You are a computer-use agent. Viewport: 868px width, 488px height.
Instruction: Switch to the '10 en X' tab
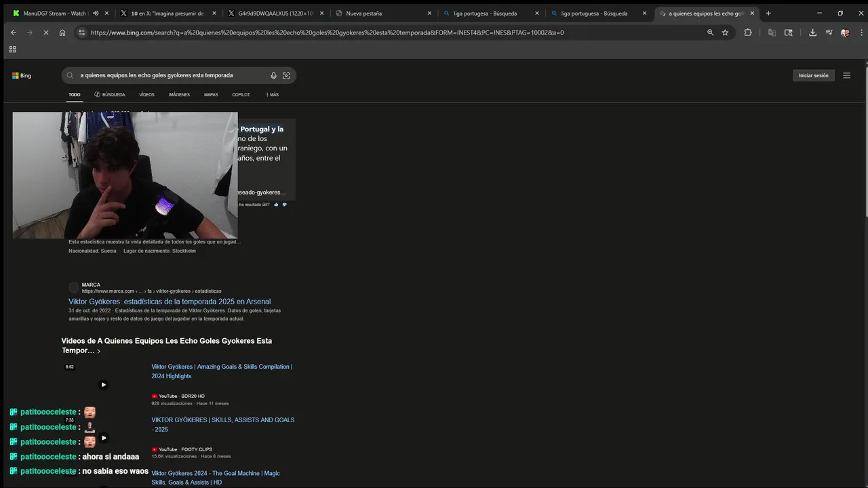[168, 13]
